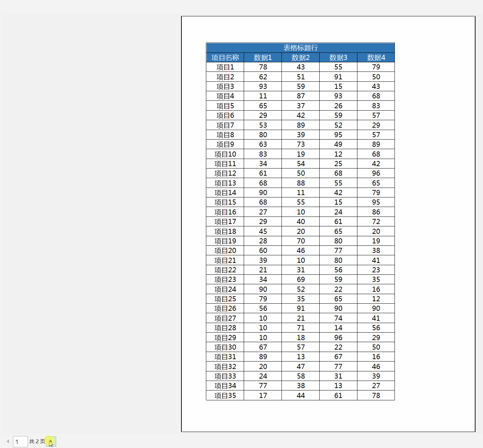Click the 项目名称 header cell
The width and height of the screenshot is (483, 448).
tap(225, 58)
